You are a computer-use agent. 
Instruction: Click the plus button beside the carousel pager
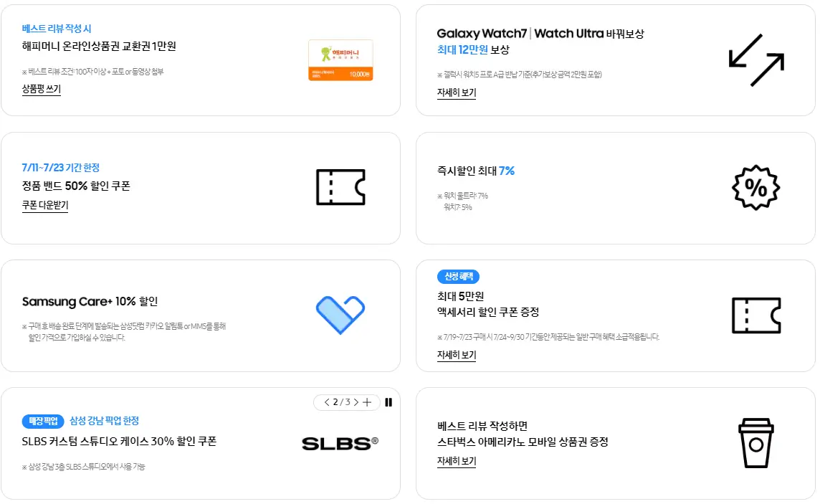pos(367,402)
